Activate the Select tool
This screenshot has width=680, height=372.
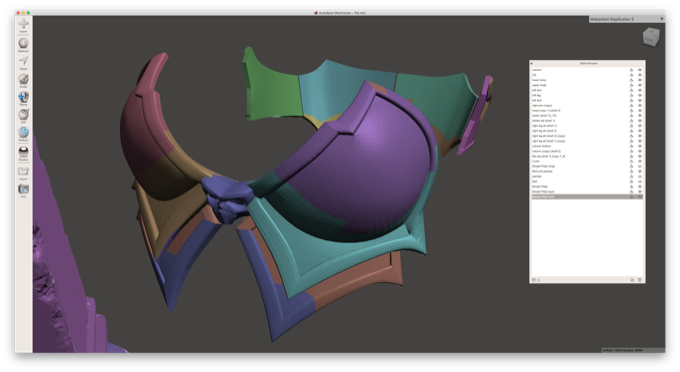(23, 62)
